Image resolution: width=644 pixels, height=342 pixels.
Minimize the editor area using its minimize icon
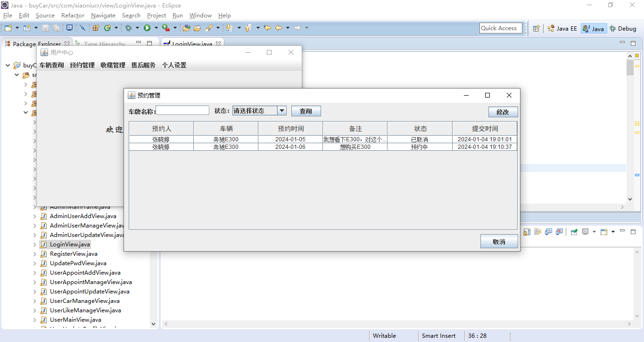[621, 43]
